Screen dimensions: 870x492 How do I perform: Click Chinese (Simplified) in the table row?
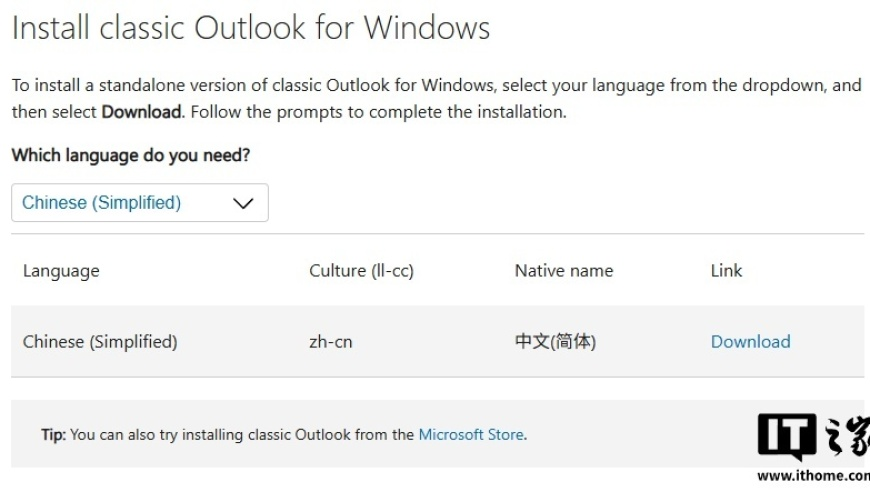point(100,342)
